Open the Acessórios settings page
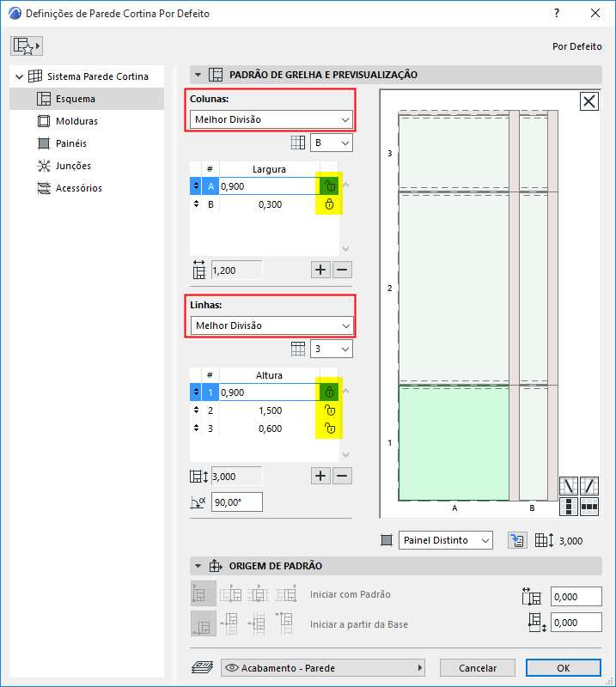Screen dimensions: 616x687 click(87, 188)
